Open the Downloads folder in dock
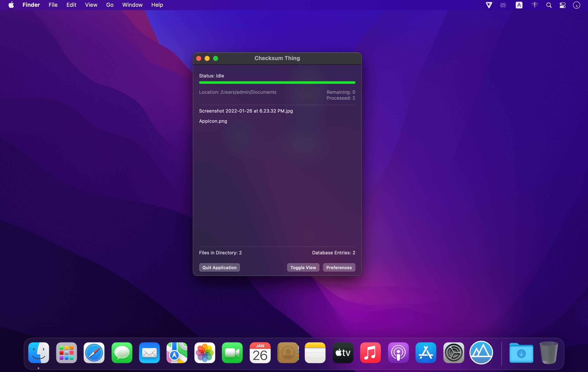 coord(521,353)
